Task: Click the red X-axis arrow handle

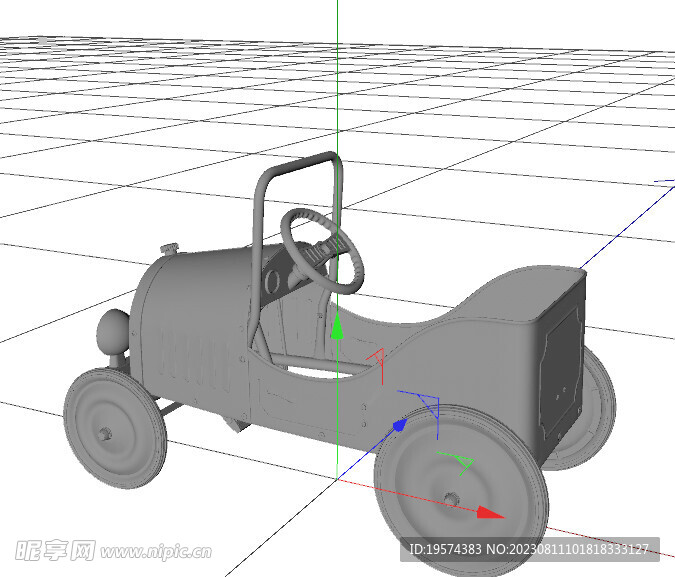Action: pyautogui.click(x=490, y=512)
